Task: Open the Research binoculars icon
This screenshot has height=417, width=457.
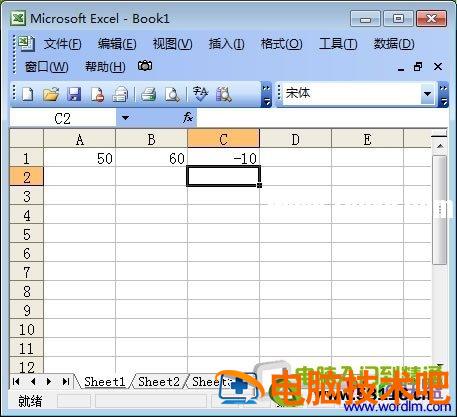Action: tap(224, 94)
